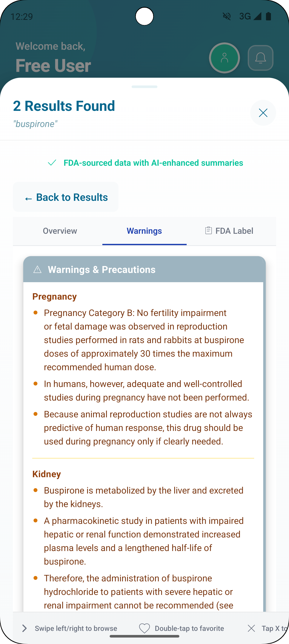Switch to the Overview tab

pos(60,231)
